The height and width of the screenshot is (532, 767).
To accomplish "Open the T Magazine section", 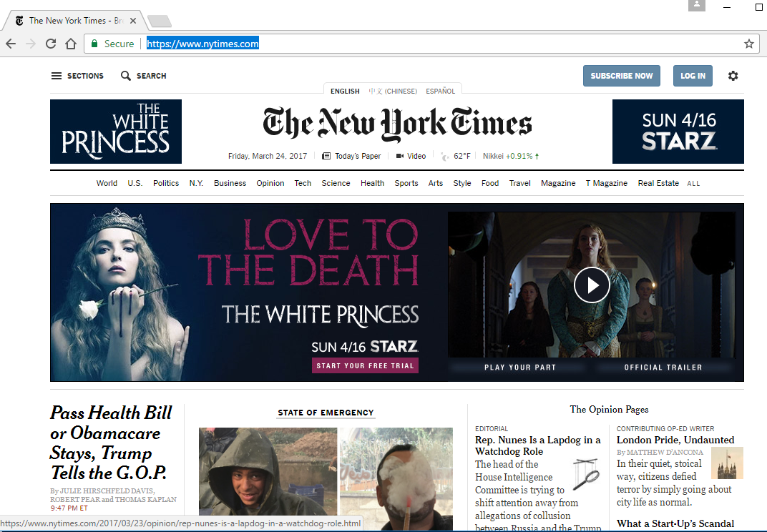I will pos(607,183).
